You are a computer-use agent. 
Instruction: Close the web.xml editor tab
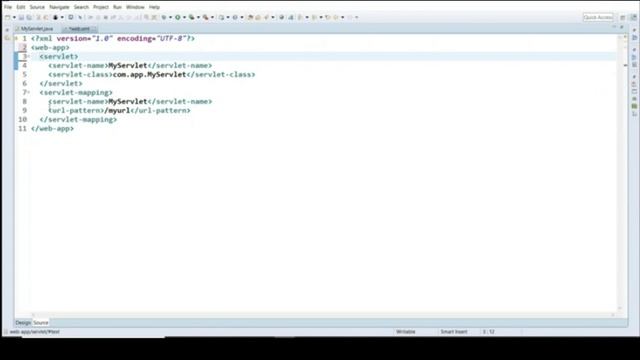[x=94, y=29]
